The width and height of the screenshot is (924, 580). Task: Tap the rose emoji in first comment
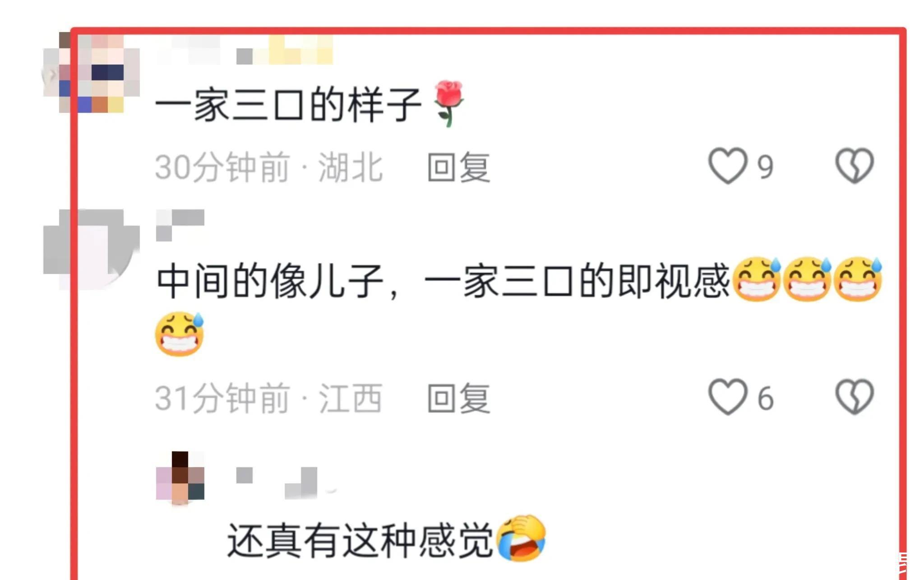pos(448,104)
